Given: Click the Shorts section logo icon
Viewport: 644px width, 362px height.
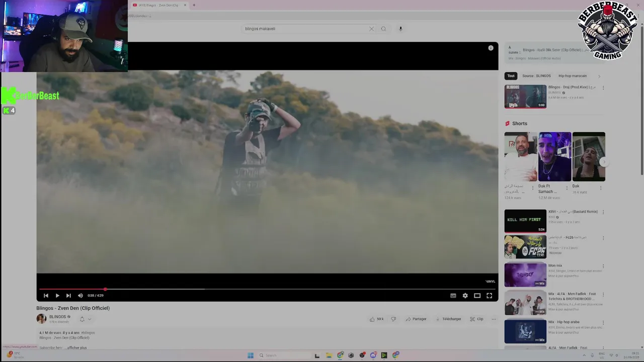Looking at the screenshot, I should pyautogui.click(x=507, y=124).
